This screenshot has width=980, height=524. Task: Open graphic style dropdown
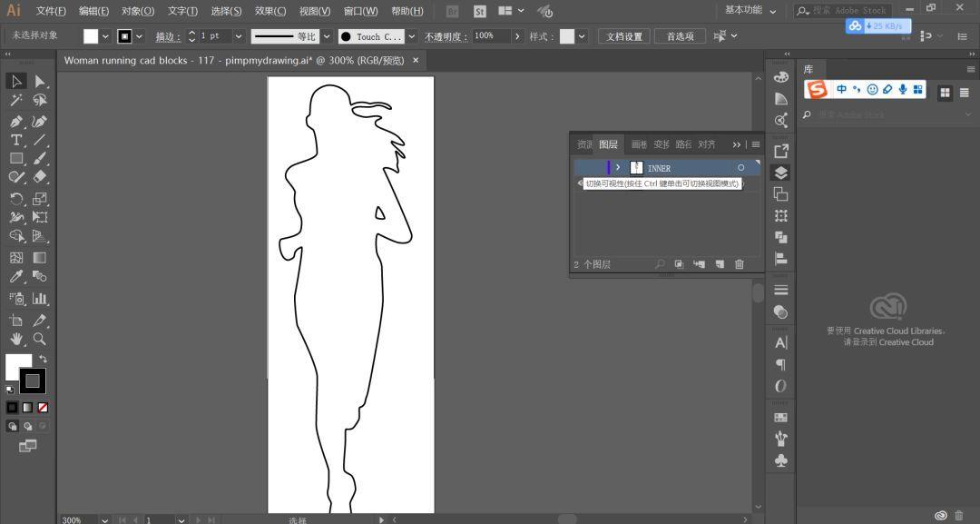582,36
